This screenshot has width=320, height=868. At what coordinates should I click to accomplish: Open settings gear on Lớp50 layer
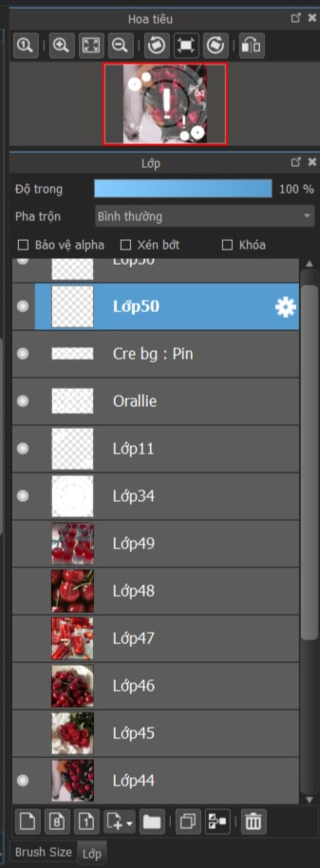(x=285, y=307)
